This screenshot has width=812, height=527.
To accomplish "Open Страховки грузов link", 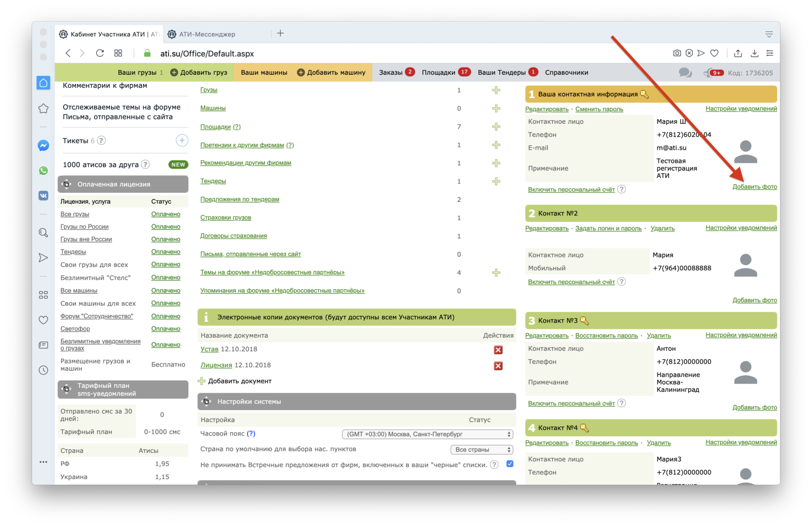I will click(226, 217).
